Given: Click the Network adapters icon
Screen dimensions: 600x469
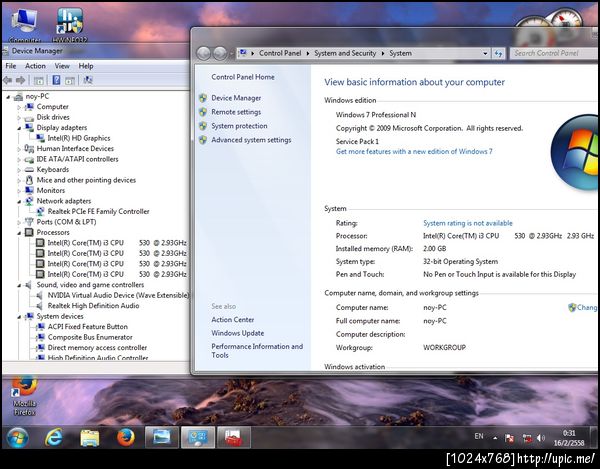Looking at the screenshot, I should [29, 201].
